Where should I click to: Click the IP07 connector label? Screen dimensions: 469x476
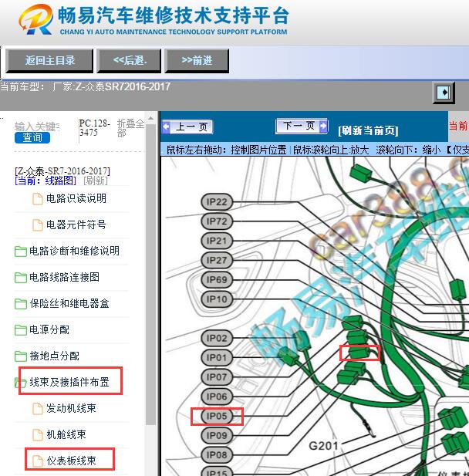217,377
